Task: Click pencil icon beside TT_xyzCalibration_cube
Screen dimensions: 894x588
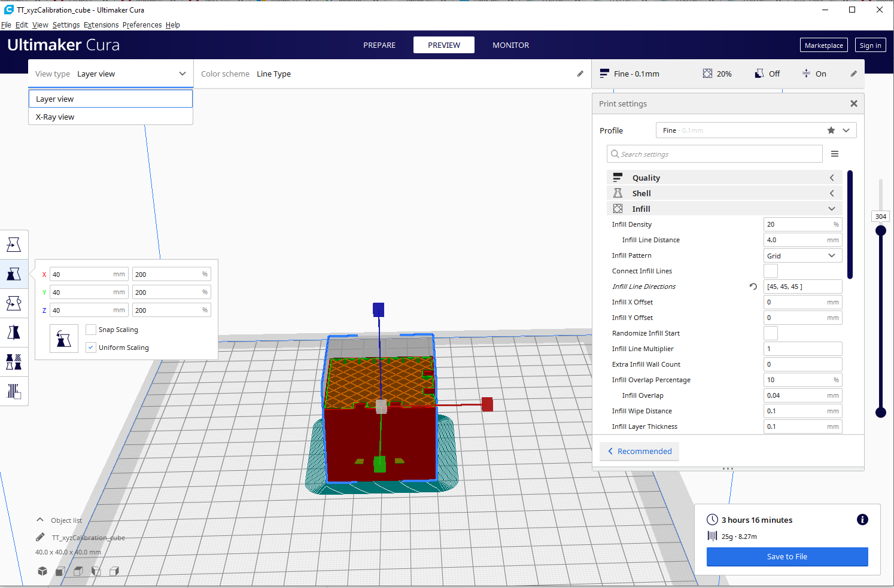Action: tap(40, 537)
